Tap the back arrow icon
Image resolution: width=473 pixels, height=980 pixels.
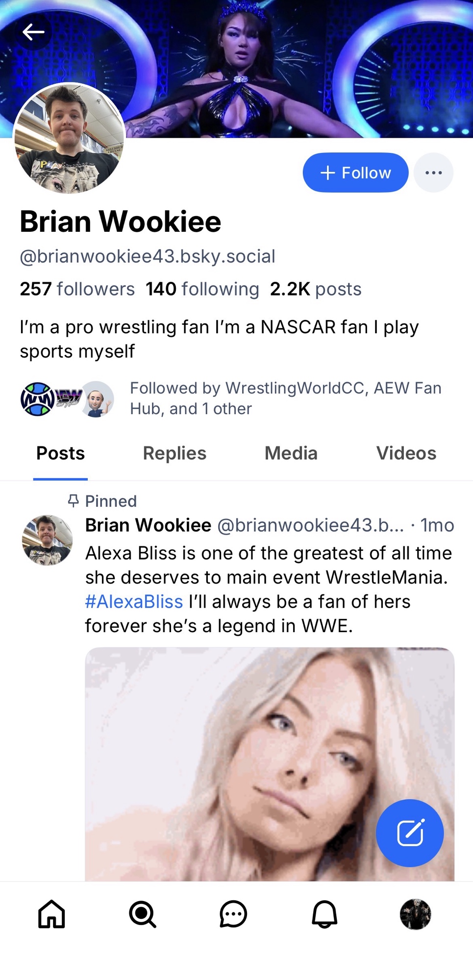click(33, 32)
